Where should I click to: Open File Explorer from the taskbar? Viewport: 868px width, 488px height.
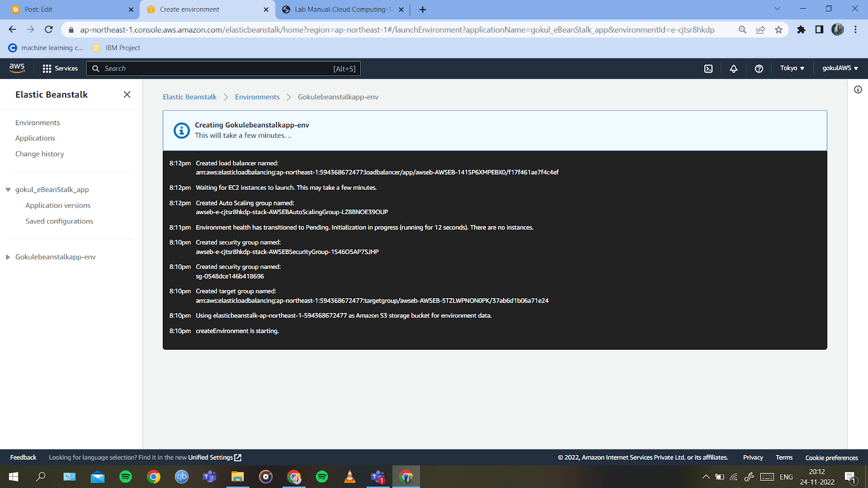pyautogui.click(x=238, y=477)
